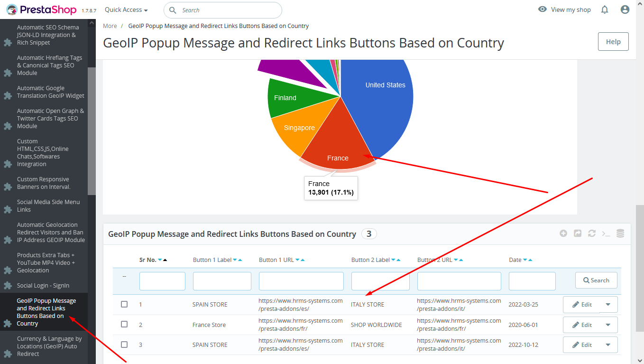Click the Search filter button
Viewport: 644px width, 364px height.
(596, 280)
